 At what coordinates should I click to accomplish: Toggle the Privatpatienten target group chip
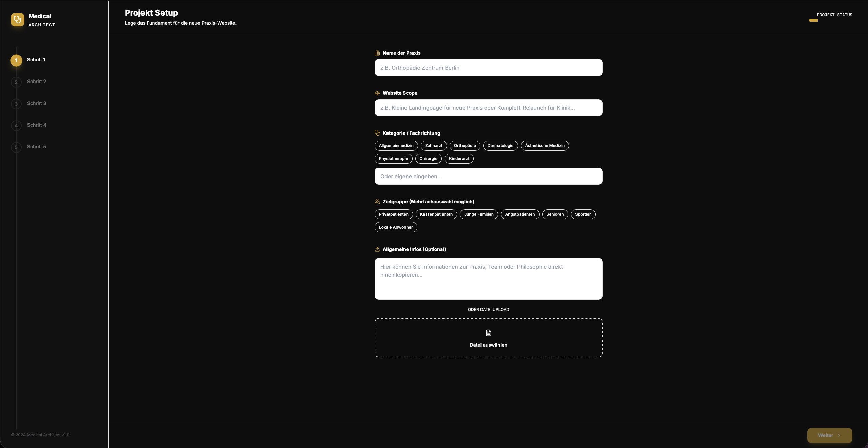coord(393,214)
